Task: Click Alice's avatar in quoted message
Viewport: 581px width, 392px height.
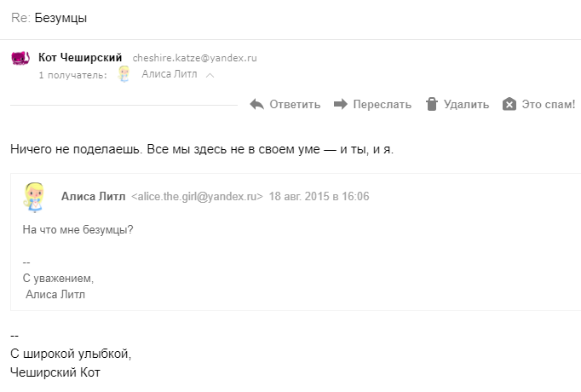Action: pyautogui.click(x=34, y=197)
